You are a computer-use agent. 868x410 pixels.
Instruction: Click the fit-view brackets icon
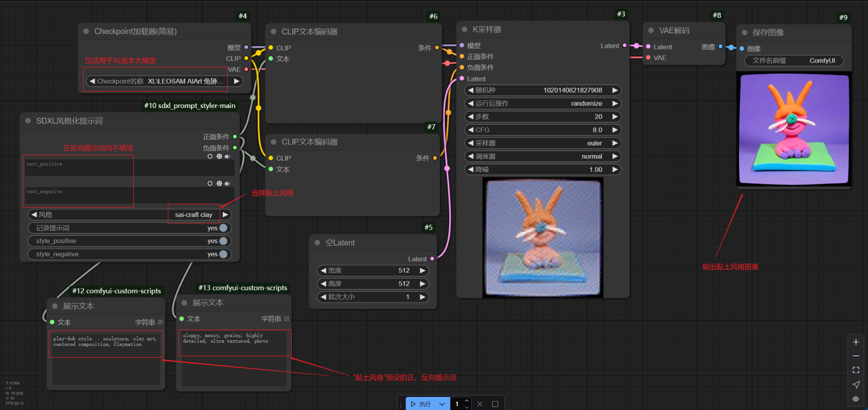tap(856, 370)
